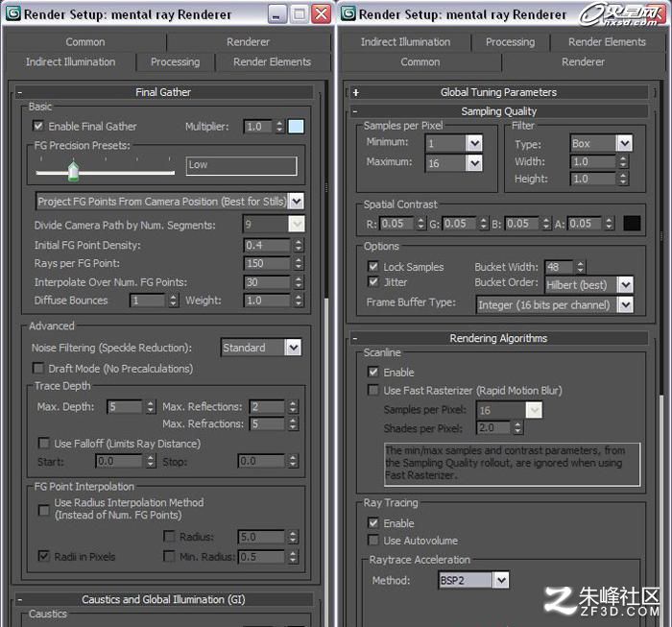Click Initial FG Point Density spinner
This screenshot has height=627, width=672.
click(x=299, y=245)
